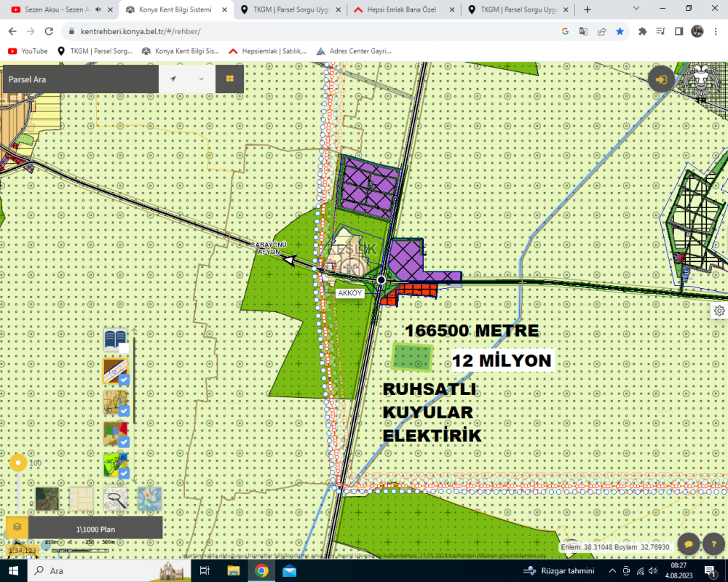Open the browser tab search chevron
This screenshot has height=582, width=728.
(x=636, y=8)
